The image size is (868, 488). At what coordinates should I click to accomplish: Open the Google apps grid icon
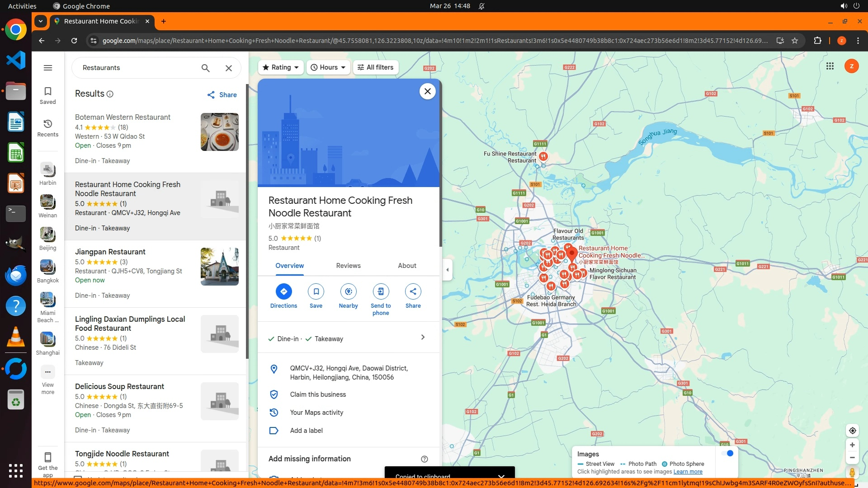tap(830, 66)
